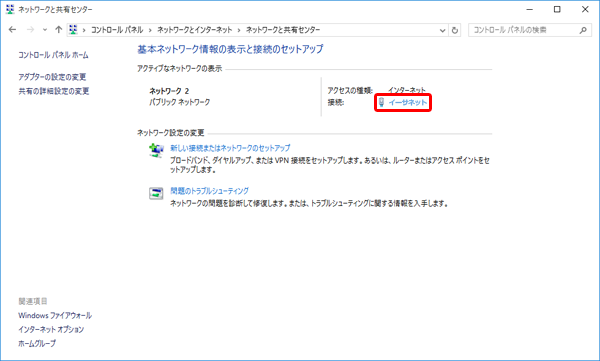Click ネットワーク 2 network name text
600x361 pixels.
[169, 91]
